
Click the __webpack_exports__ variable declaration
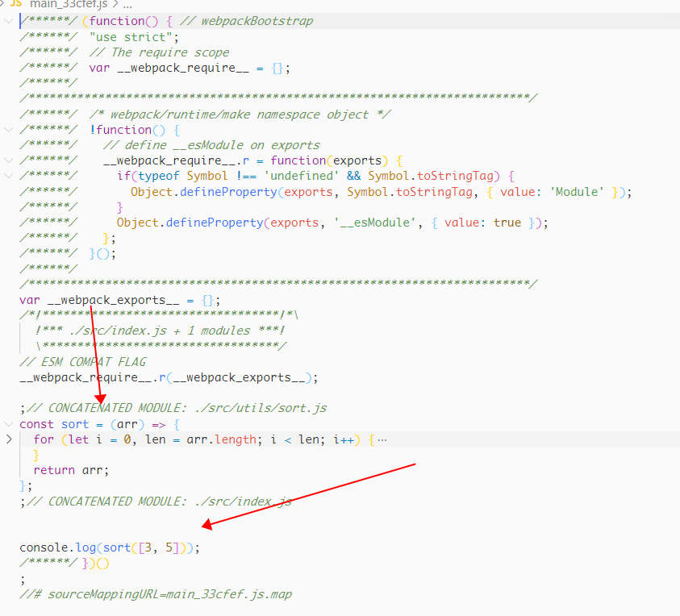pos(113,300)
